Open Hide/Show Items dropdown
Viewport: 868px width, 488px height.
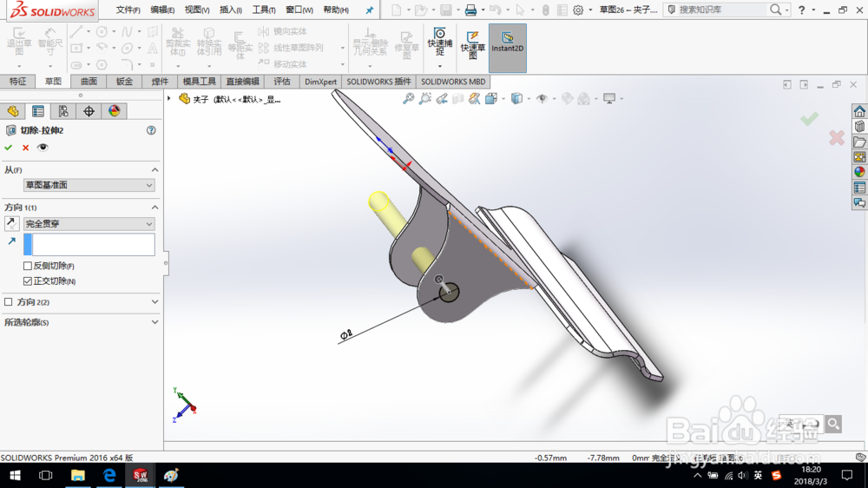point(542,99)
